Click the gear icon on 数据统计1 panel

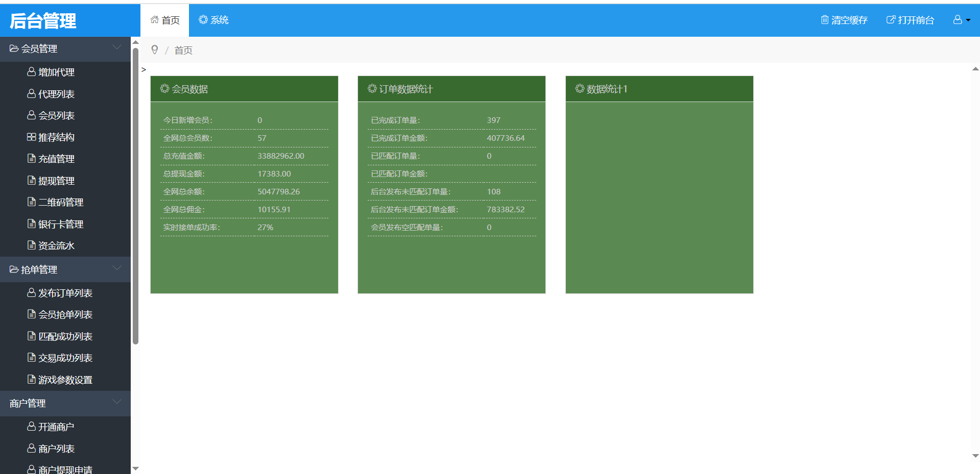(x=580, y=89)
